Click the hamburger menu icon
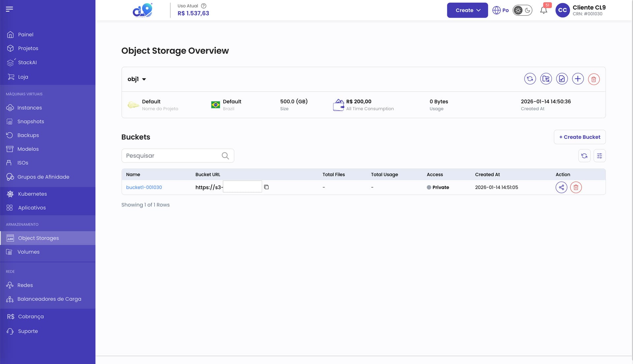This screenshot has height=364, width=633. (x=9, y=9)
